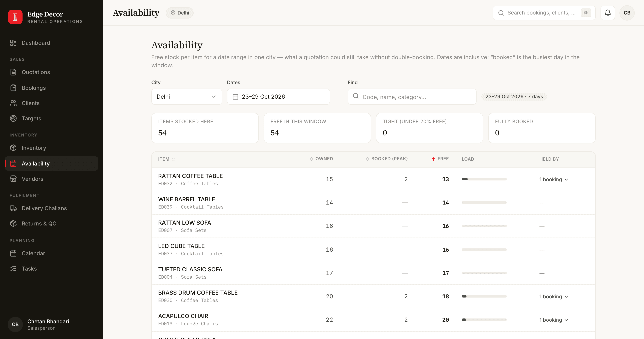This screenshot has width=644, height=339.
Task: Open Inventory page
Action: (x=52, y=148)
